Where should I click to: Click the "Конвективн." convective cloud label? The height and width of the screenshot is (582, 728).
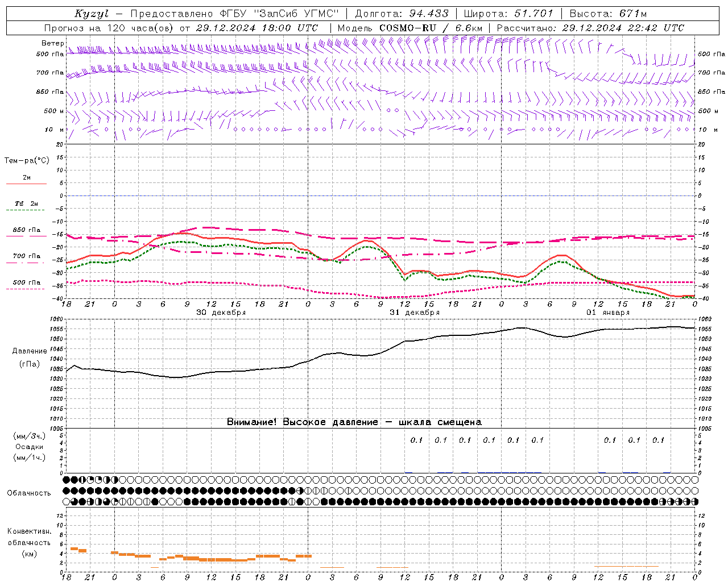30,531
